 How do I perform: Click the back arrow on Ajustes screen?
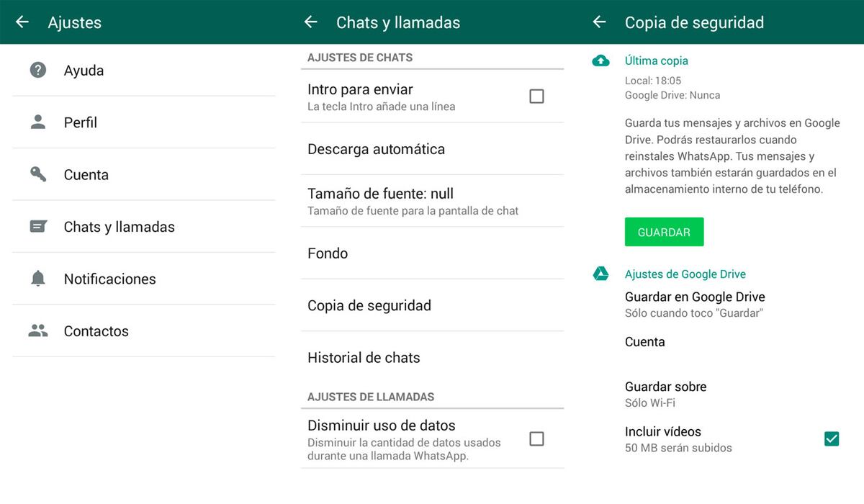click(22, 22)
